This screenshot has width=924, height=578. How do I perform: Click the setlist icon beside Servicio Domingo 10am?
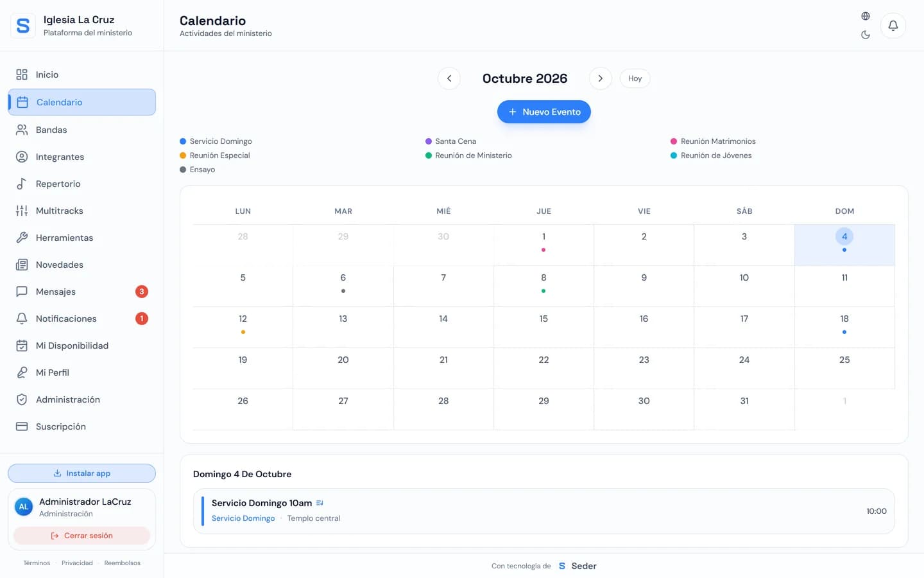(320, 503)
